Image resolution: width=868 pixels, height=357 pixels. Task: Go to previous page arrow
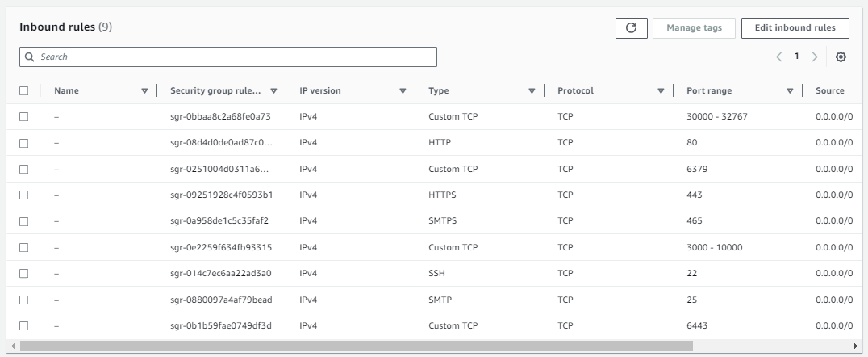point(779,57)
